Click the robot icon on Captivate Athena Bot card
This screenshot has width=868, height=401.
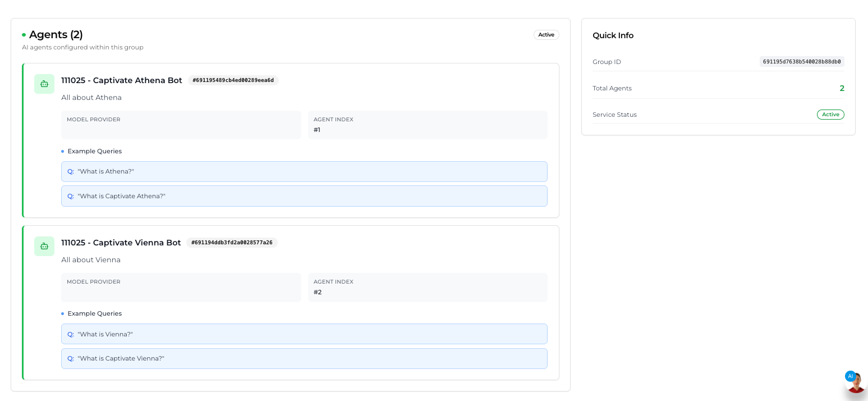(44, 84)
